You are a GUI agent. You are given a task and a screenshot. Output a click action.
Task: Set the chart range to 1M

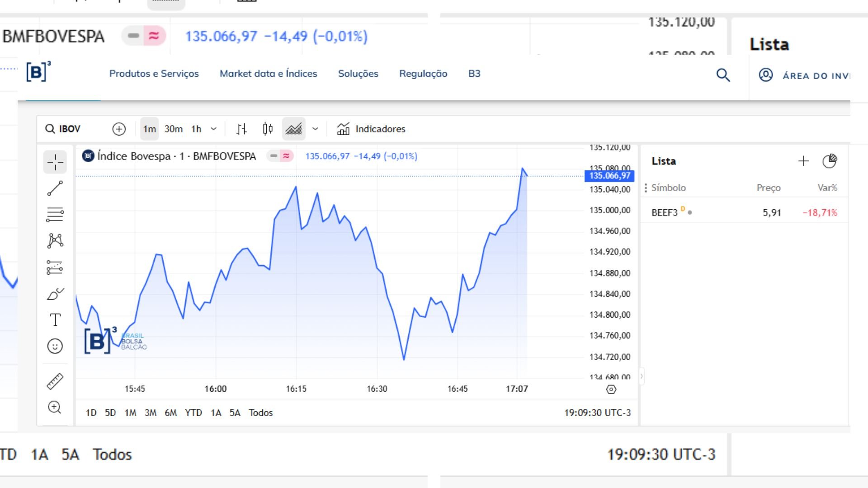[130, 413]
